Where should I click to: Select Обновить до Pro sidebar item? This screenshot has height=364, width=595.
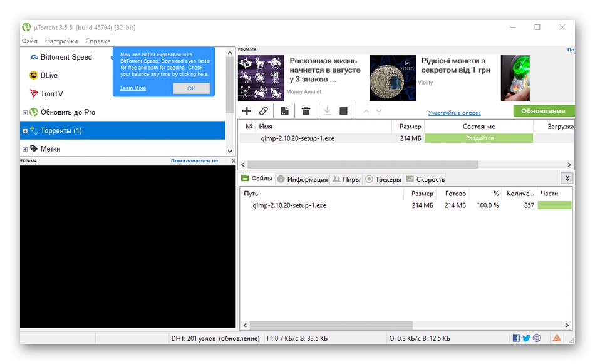[x=68, y=112]
